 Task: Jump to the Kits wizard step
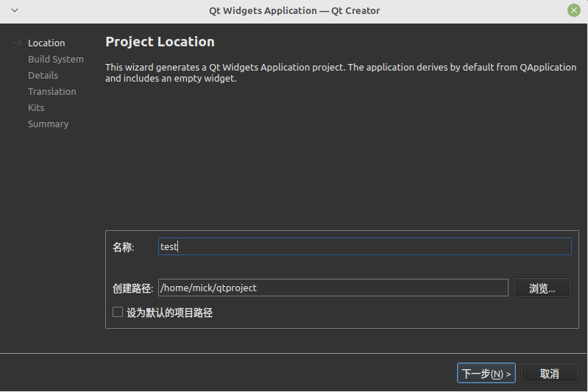click(36, 107)
